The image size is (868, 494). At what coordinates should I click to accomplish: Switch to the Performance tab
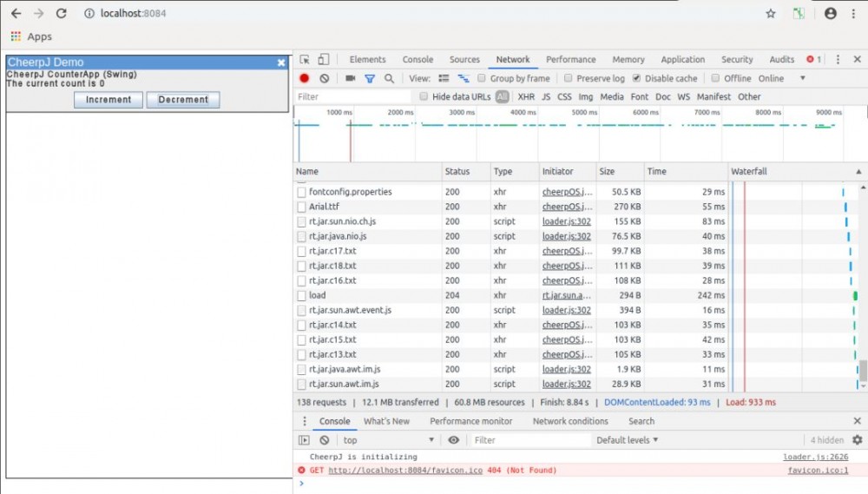(570, 60)
